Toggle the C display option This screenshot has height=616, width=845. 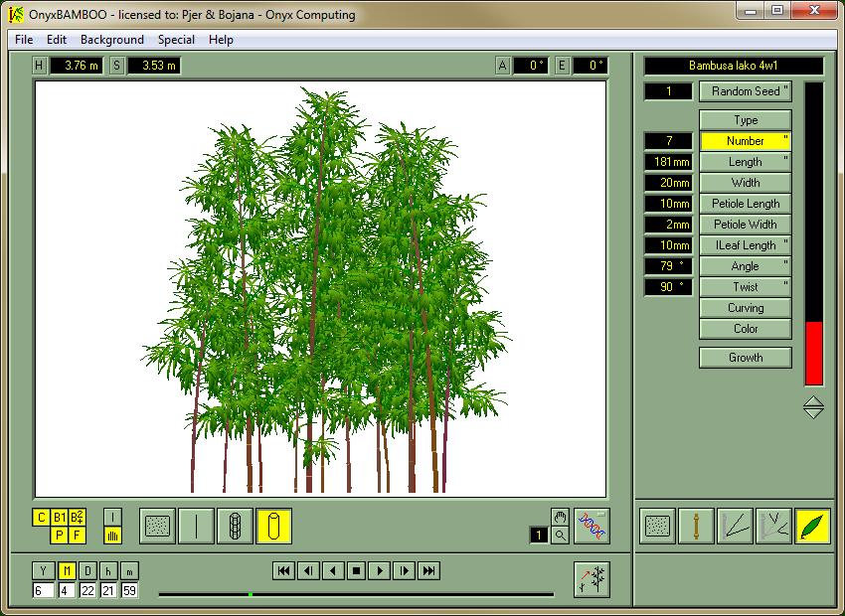coord(41,517)
